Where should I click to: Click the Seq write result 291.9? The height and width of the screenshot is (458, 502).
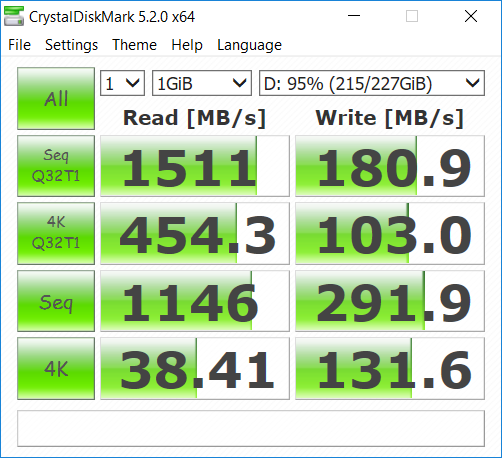(390, 301)
